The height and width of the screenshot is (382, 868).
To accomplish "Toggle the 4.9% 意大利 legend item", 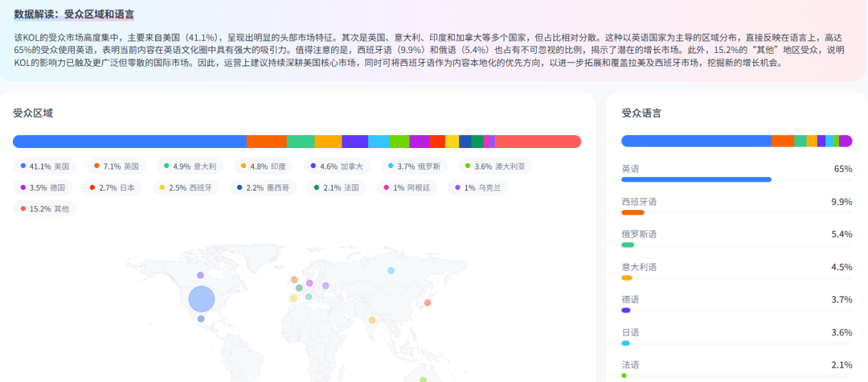I will pyautogui.click(x=190, y=166).
